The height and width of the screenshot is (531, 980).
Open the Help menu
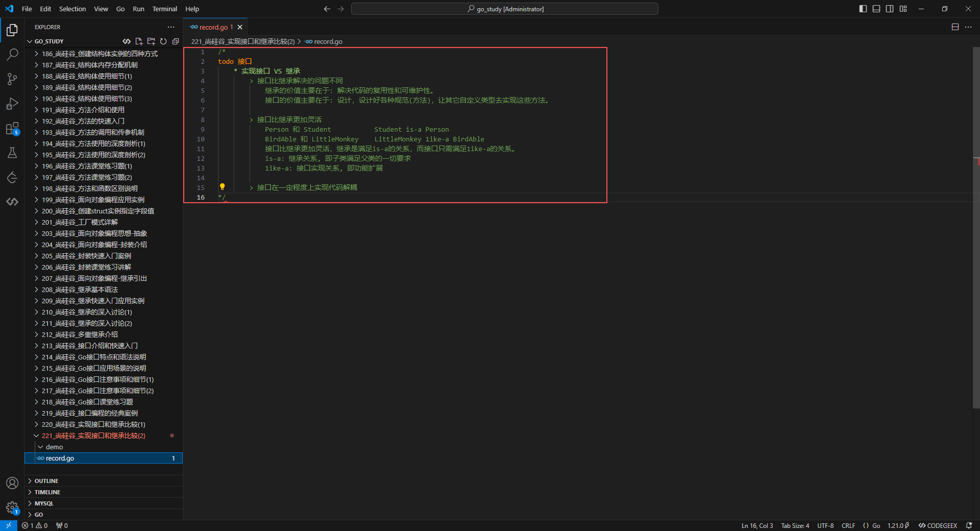[192, 9]
